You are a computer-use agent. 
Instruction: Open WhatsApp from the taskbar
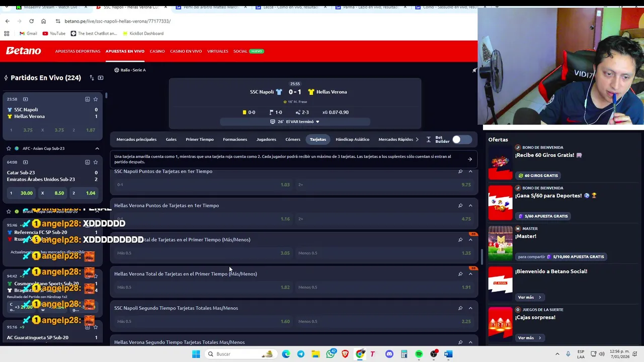(331, 354)
